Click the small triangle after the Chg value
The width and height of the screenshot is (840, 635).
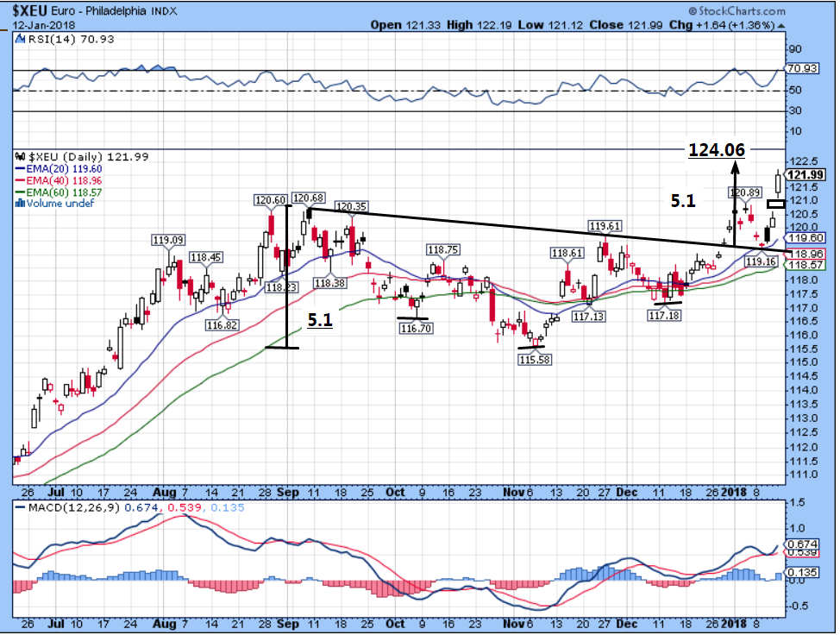point(781,26)
